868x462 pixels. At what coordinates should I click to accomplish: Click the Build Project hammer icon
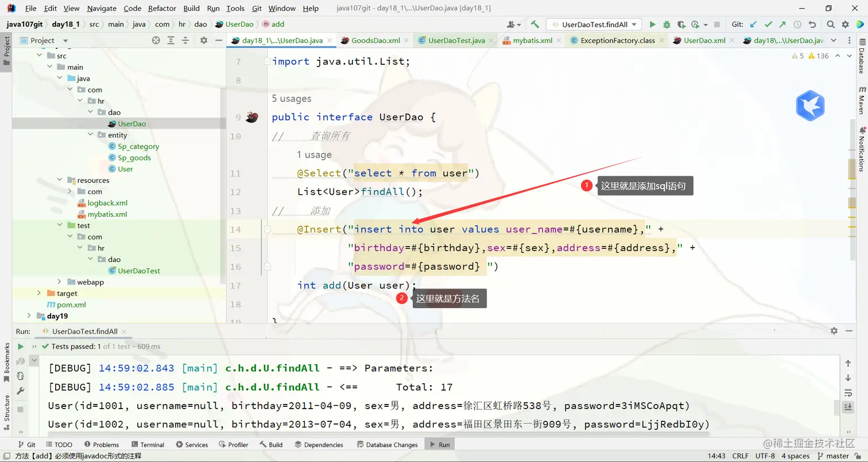(535, 25)
